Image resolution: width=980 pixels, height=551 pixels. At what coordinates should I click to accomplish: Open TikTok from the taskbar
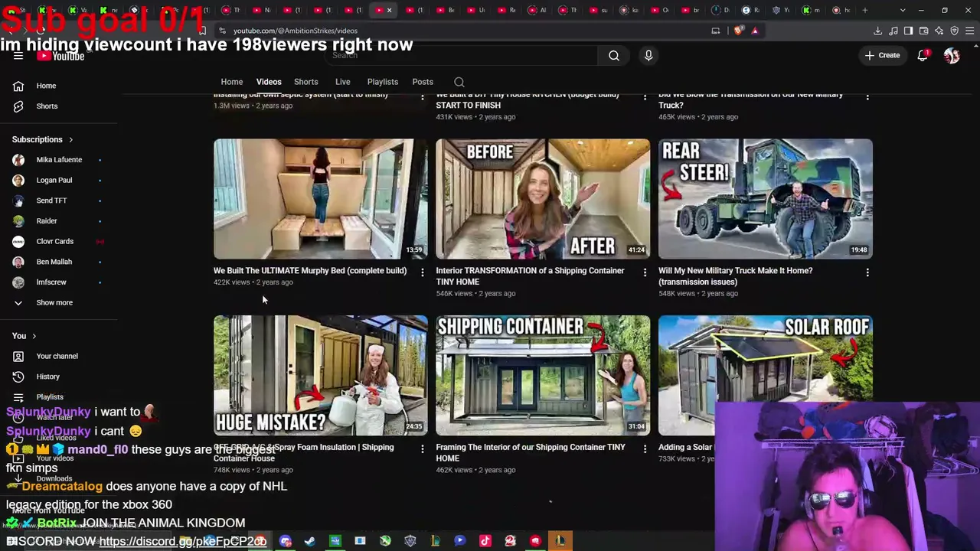tap(485, 541)
